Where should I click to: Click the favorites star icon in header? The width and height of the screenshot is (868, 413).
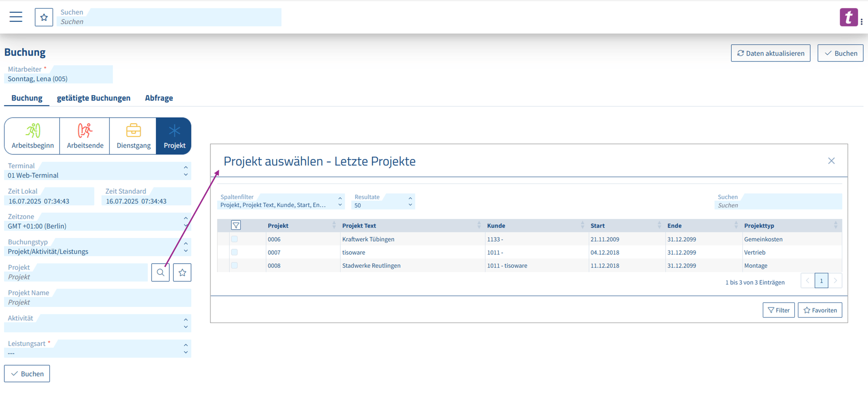[44, 17]
